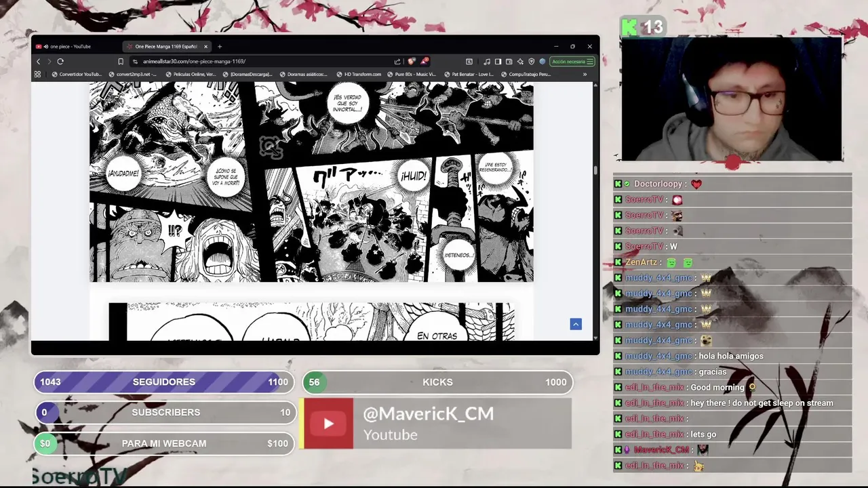The height and width of the screenshot is (488, 868).
Task: Click the SEGUIDORES progress bar
Action: point(164,382)
